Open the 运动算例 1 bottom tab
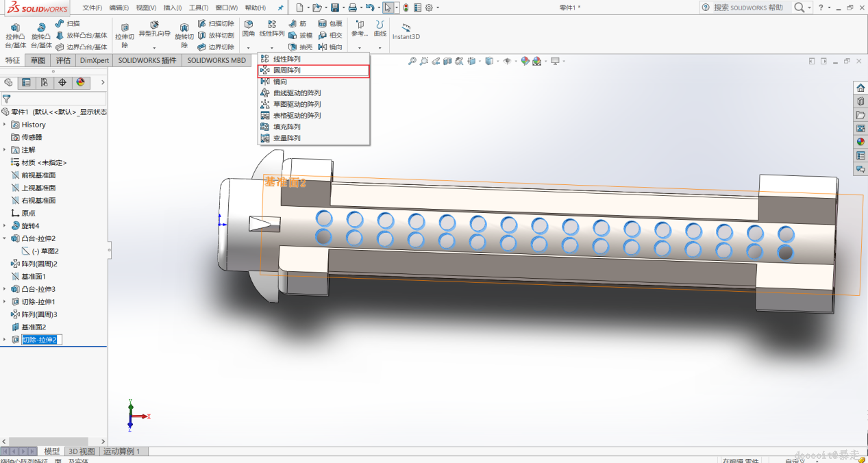 point(122,451)
